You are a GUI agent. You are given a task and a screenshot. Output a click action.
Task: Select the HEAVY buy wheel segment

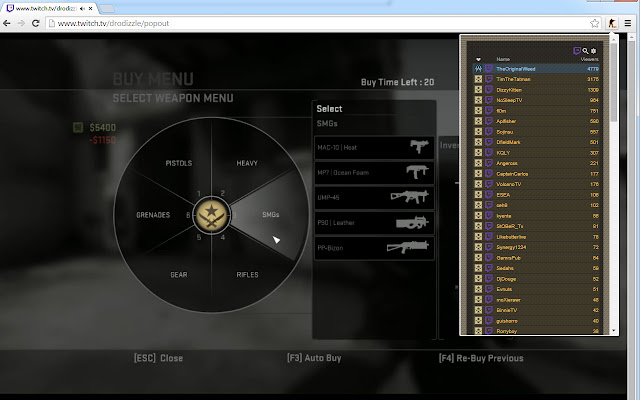[247, 163]
